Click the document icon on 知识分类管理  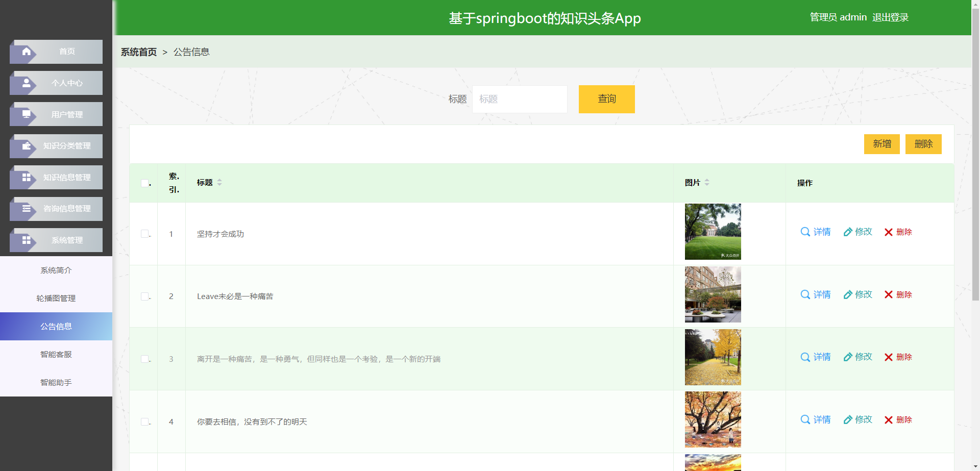pos(27,146)
